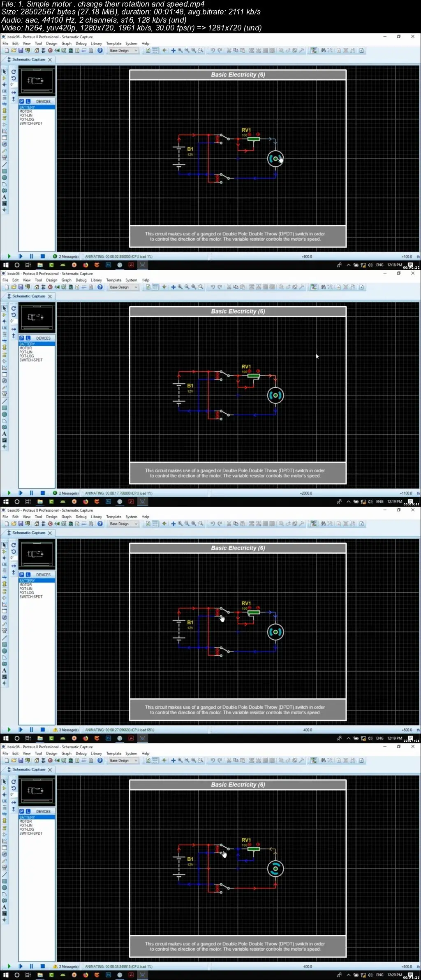Click the Open folder icon in first frame

[x=14, y=51]
